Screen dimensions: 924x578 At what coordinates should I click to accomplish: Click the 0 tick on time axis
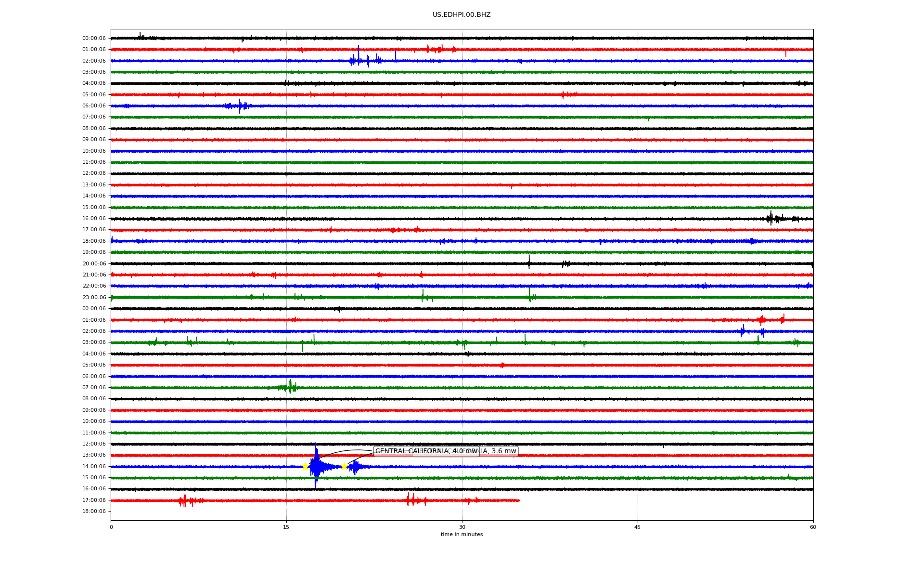(111, 527)
